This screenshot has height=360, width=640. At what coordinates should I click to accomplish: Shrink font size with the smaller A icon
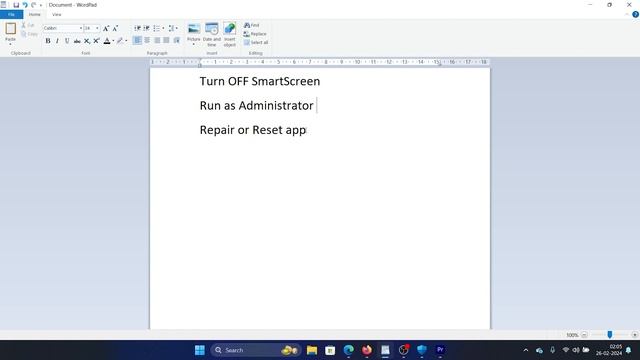pos(115,28)
